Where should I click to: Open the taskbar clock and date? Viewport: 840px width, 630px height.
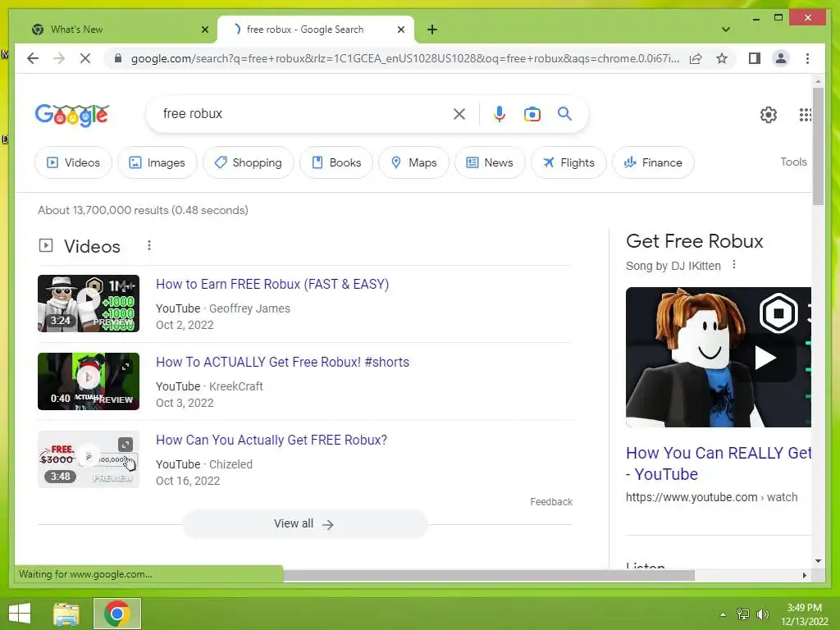tap(804, 614)
